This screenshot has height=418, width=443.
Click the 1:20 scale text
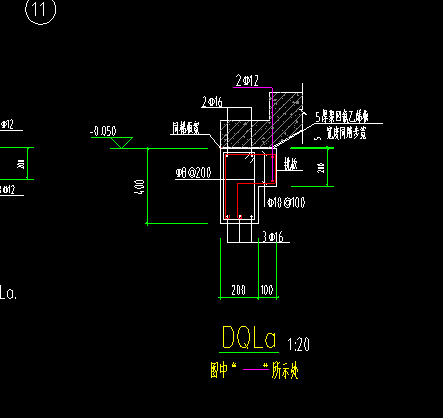click(x=298, y=345)
